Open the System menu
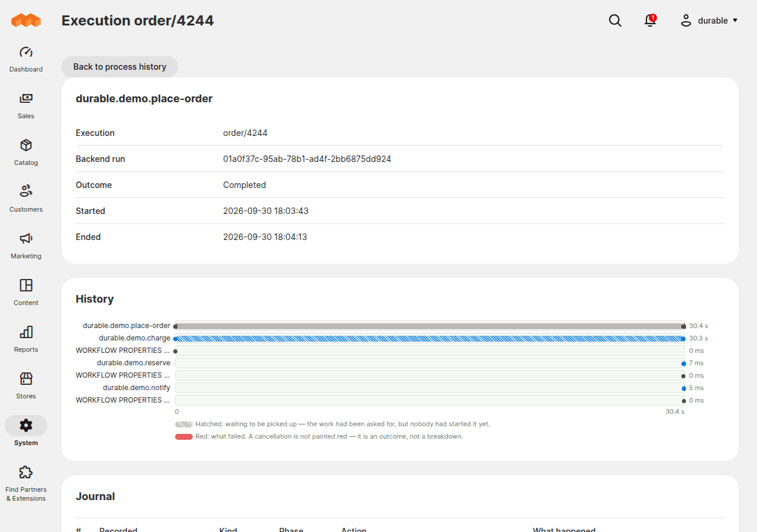757x532 pixels. (x=26, y=432)
